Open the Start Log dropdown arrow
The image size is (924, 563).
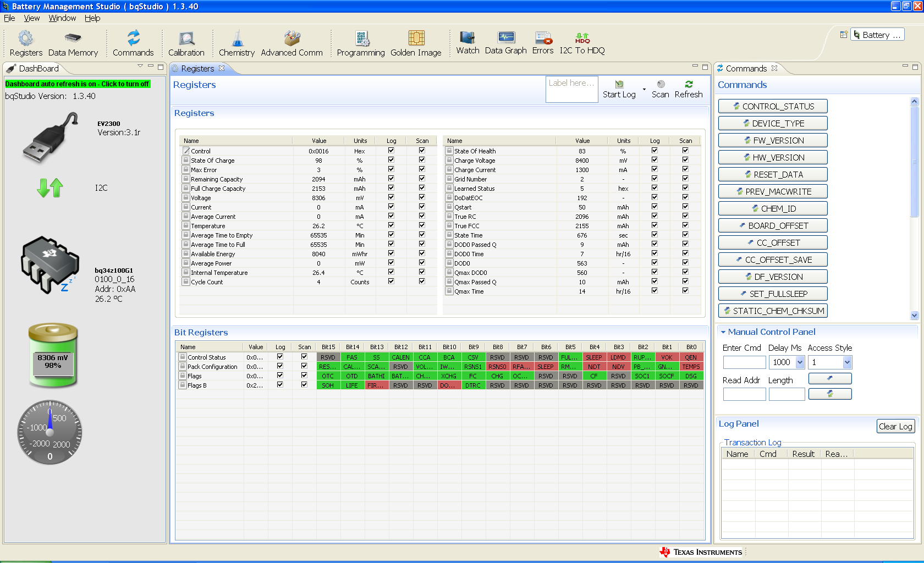pos(644,89)
